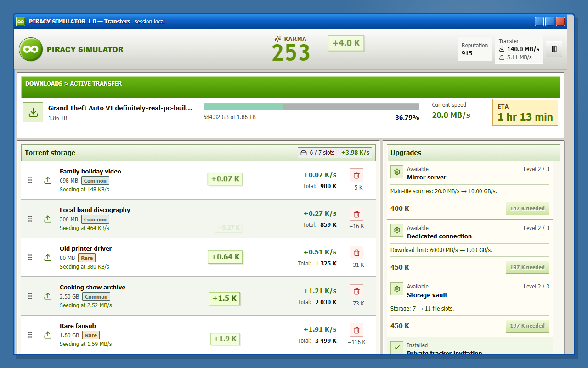Click the +4.0 K karma bonus badge
Image resolution: width=588 pixels, height=368 pixels.
tap(346, 43)
